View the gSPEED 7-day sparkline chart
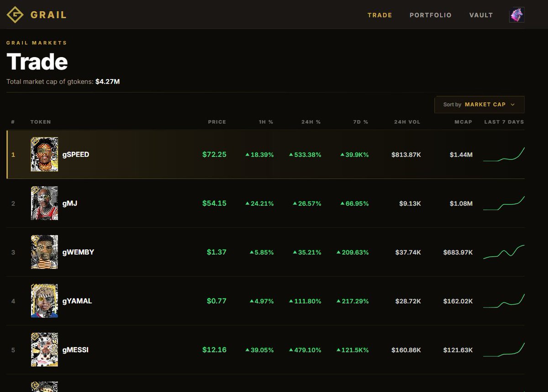Image resolution: width=548 pixels, height=392 pixels. (504, 154)
